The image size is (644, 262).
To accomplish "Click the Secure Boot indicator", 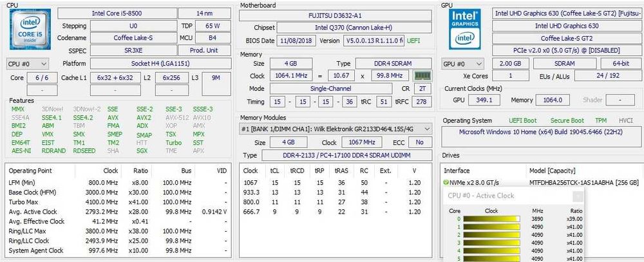I will click(x=567, y=121).
